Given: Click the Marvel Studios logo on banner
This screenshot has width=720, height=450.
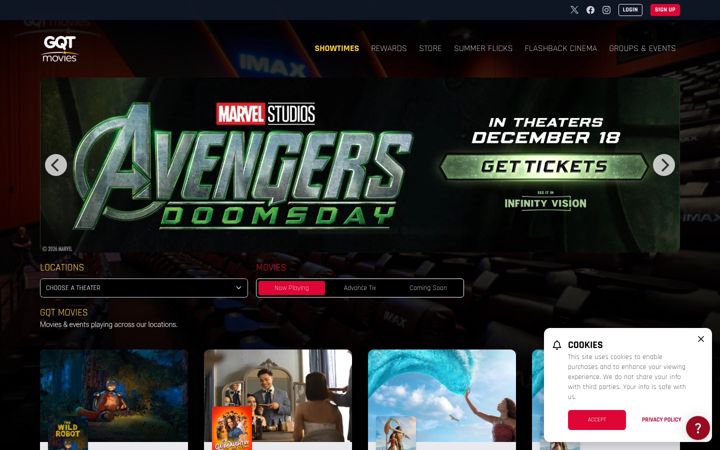Looking at the screenshot, I should click(x=266, y=113).
